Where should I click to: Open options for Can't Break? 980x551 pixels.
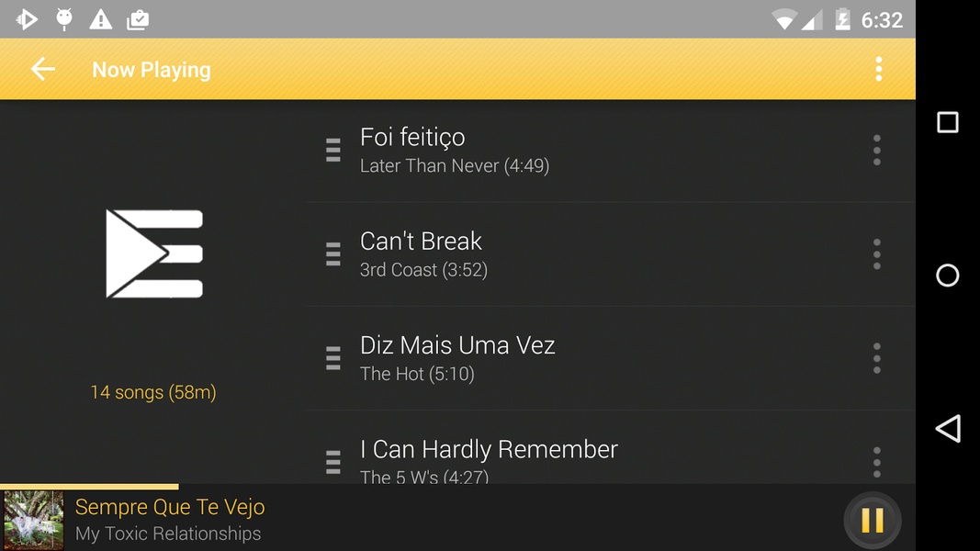pyautogui.click(x=877, y=254)
